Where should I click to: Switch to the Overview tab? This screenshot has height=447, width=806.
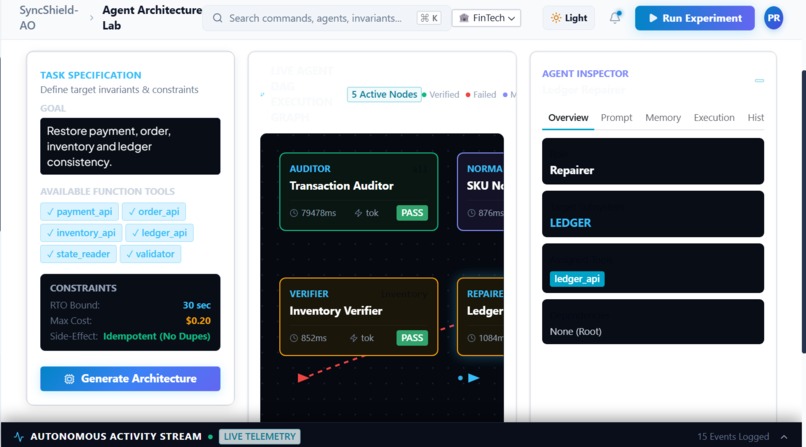coord(568,118)
